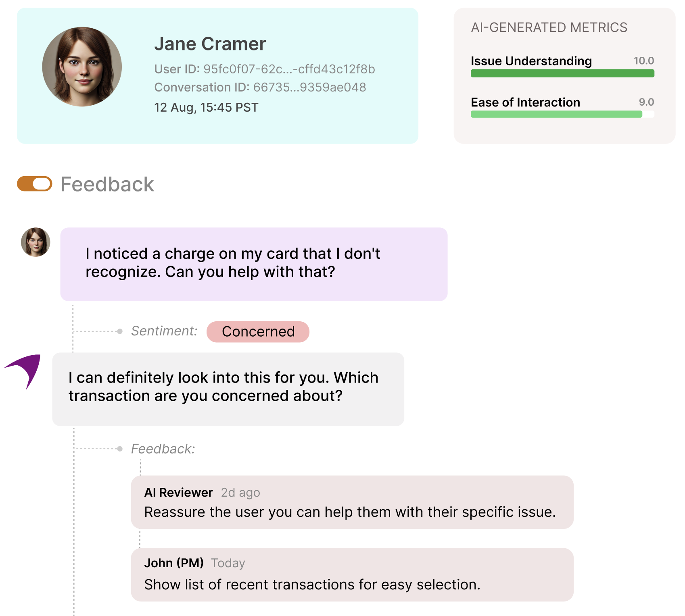This screenshot has height=616, width=685.
Task: Click Jane Cramer's large profile avatar
Action: (82, 67)
